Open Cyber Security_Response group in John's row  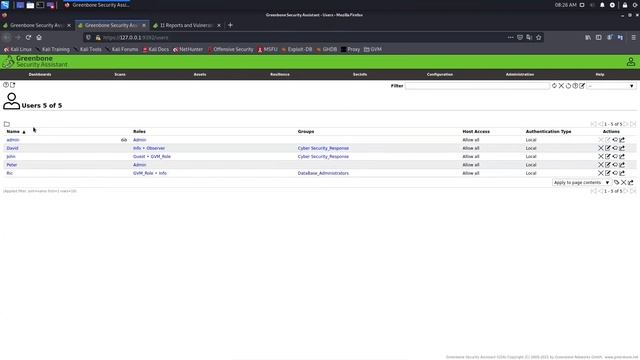point(323,156)
